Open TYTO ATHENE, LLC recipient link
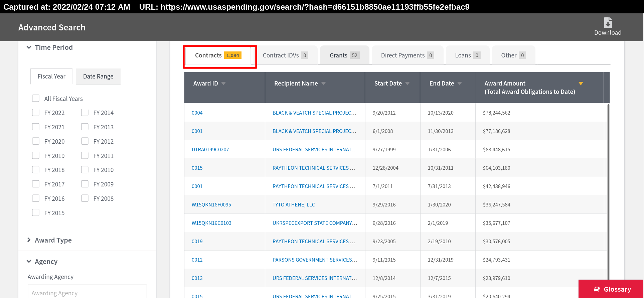 click(x=294, y=205)
